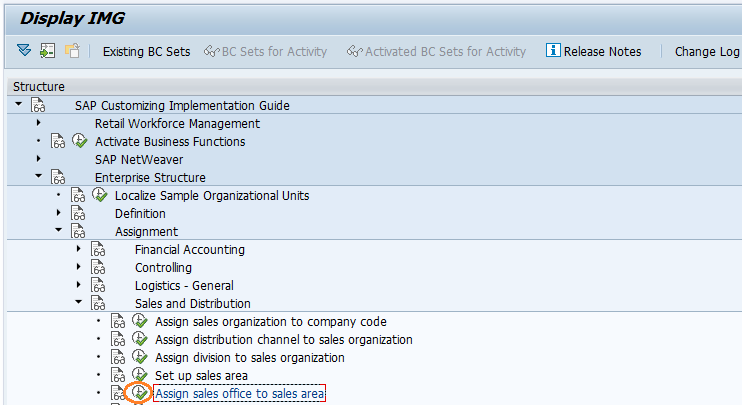
Task: Run the Assign sales office to sales area activity
Action: click(x=141, y=394)
